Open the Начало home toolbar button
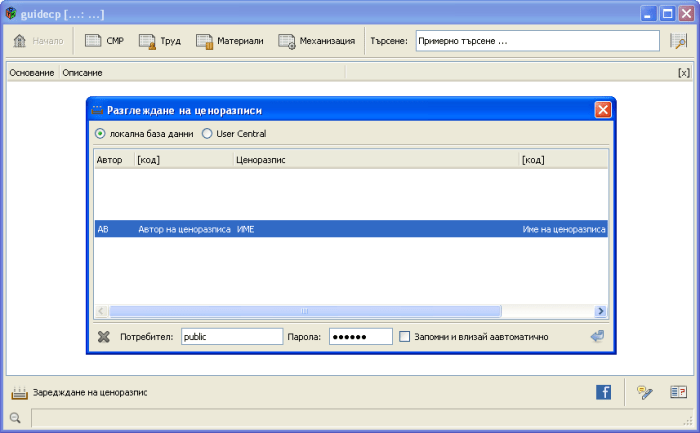Screen dimensions: 700x433 point(38,41)
